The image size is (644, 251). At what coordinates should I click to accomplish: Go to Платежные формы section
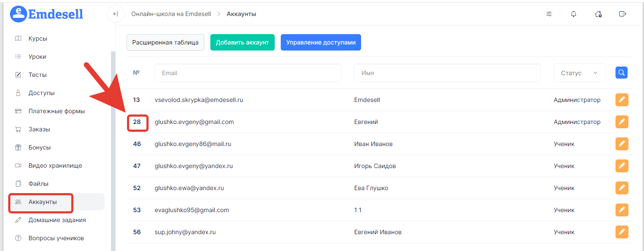coord(56,111)
